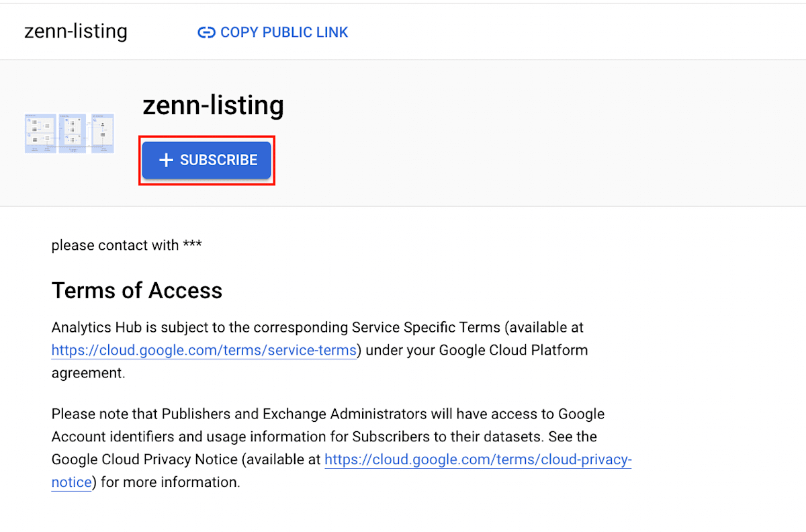Click the middle panel of the listing thumbnail
This screenshot has width=806, height=532.
coord(73,134)
